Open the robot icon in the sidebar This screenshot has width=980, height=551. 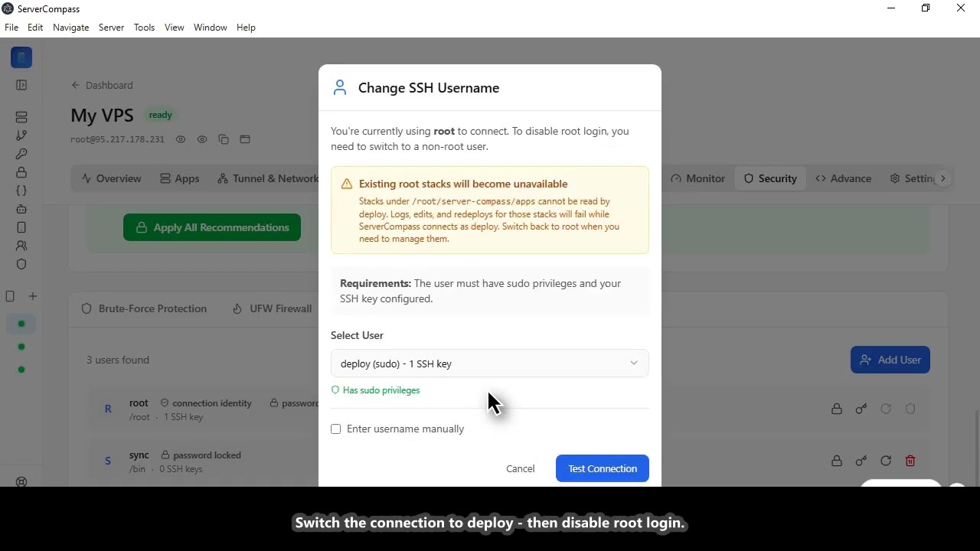[x=21, y=209]
